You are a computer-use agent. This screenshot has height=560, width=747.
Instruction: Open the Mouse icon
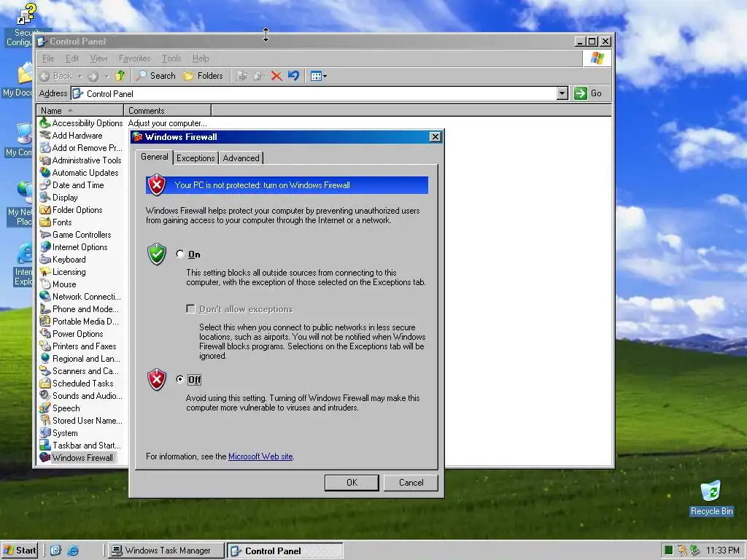click(44, 284)
